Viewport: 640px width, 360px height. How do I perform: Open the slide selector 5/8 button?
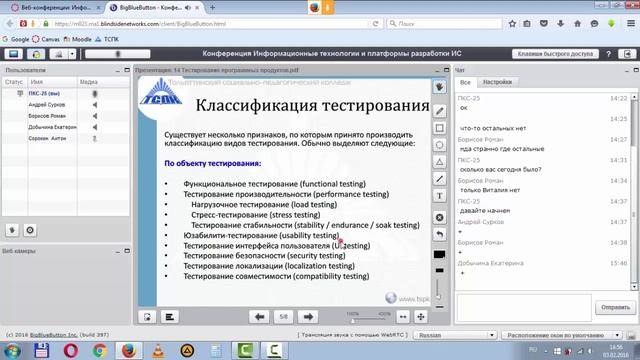click(x=284, y=317)
